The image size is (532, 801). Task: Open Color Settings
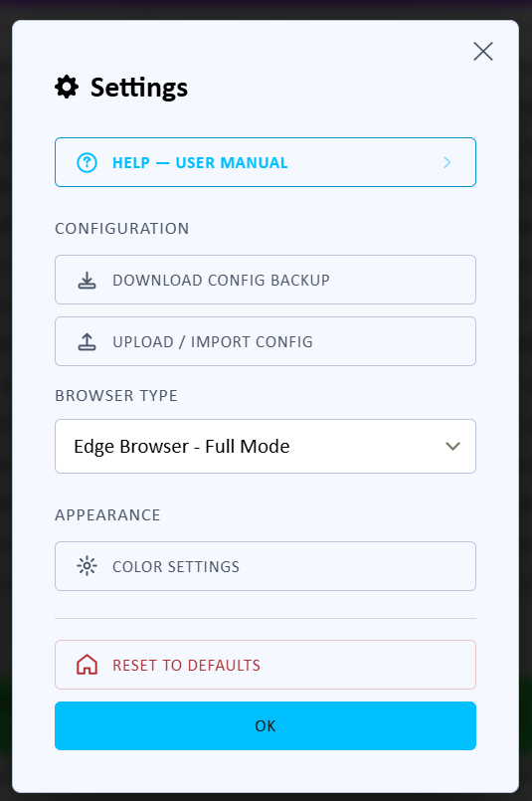click(x=266, y=566)
